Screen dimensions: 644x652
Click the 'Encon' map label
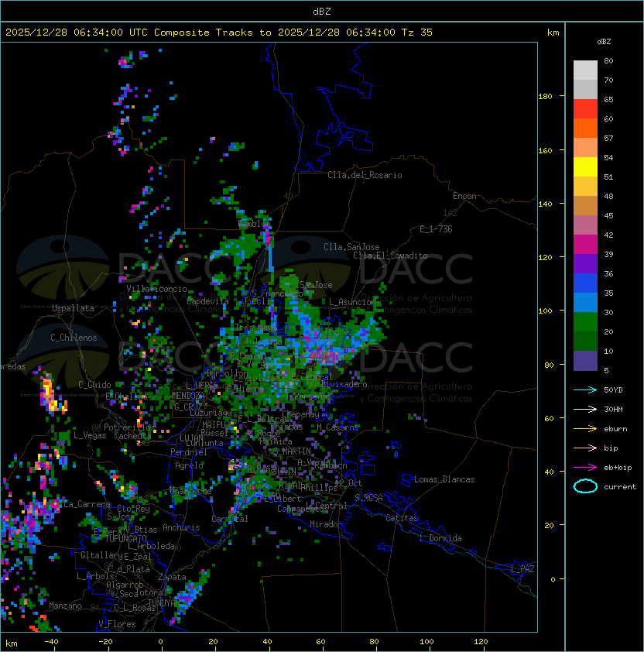point(464,196)
